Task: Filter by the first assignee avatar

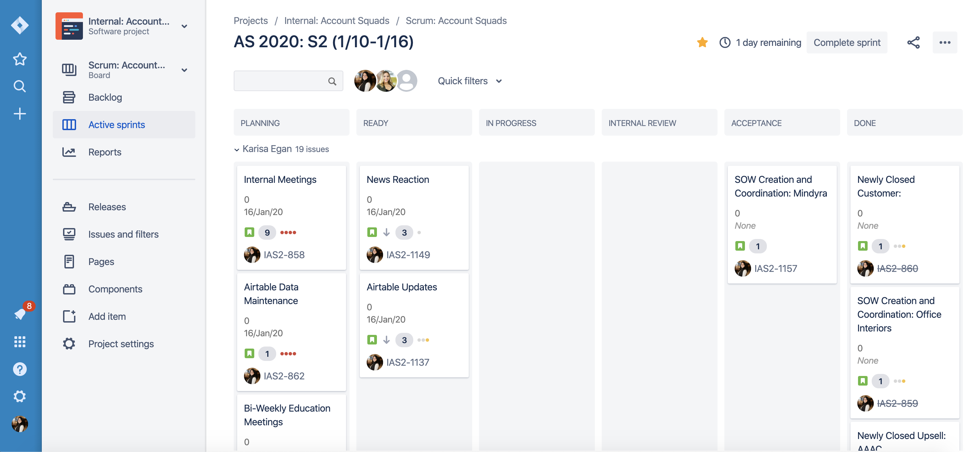Action: pos(365,80)
